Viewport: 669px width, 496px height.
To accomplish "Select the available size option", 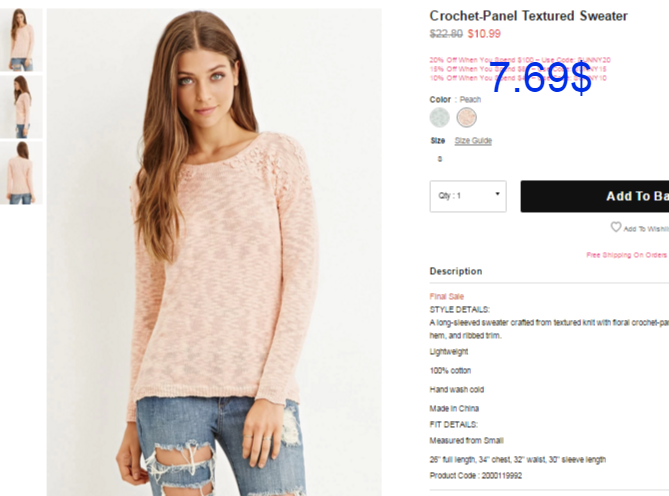I will coord(440,159).
